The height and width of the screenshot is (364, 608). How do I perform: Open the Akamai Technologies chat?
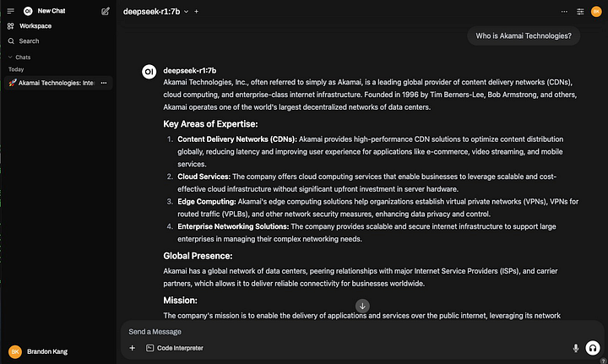[52, 83]
